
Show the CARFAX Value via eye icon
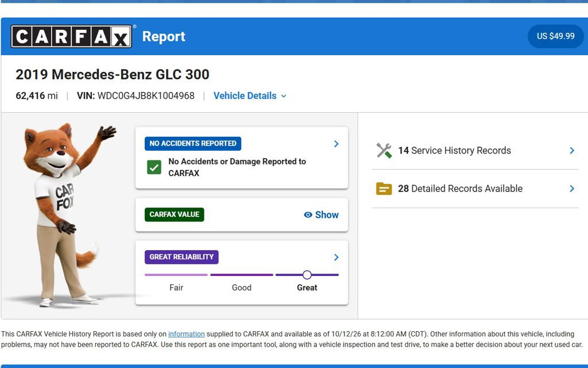321,215
